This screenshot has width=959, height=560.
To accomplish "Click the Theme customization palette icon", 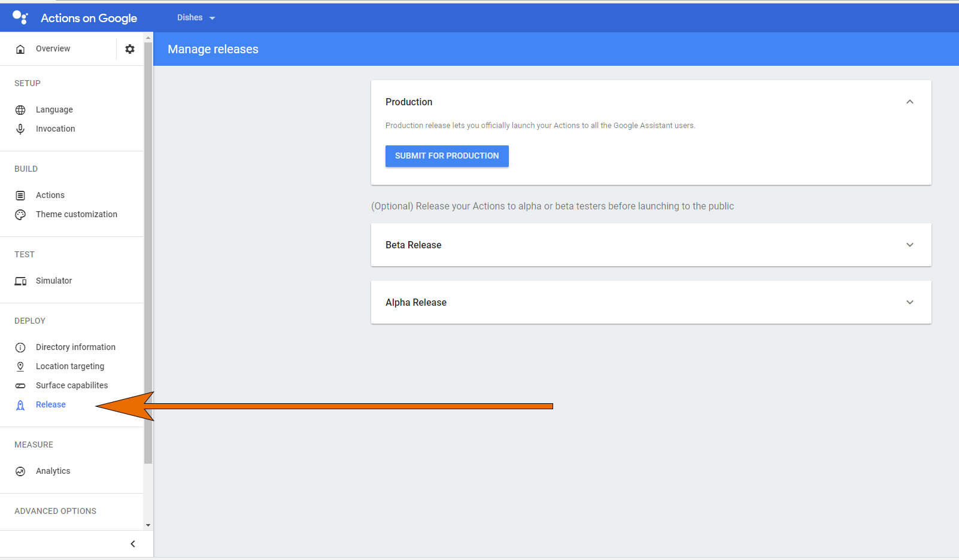I will pos(20,215).
